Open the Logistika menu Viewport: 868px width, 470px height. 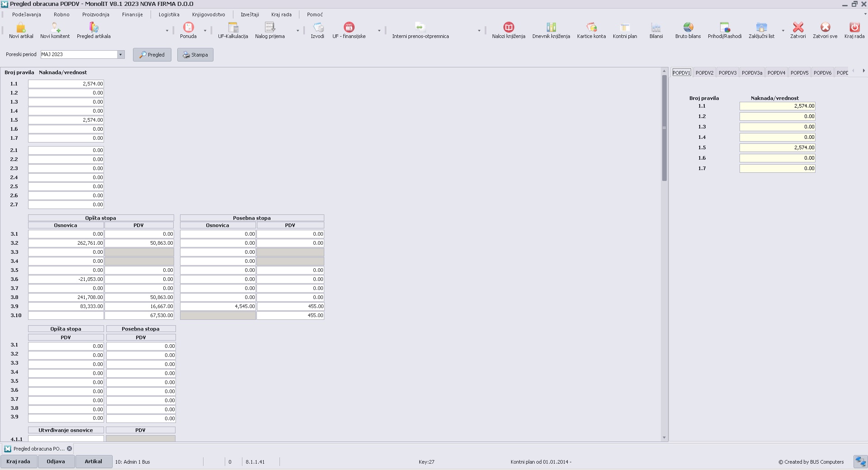[169, 14]
